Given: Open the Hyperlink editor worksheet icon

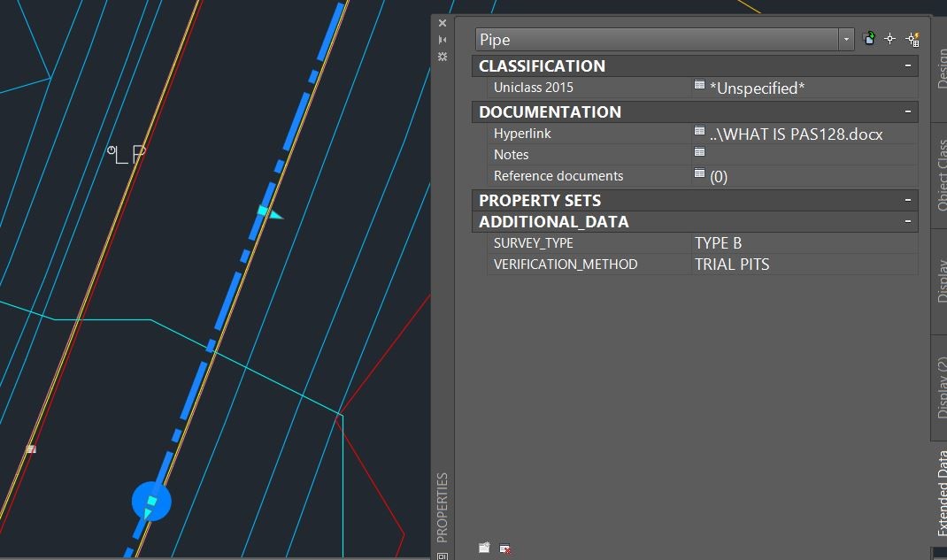Looking at the screenshot, I should pyautogui.click(x=699, y=131).
